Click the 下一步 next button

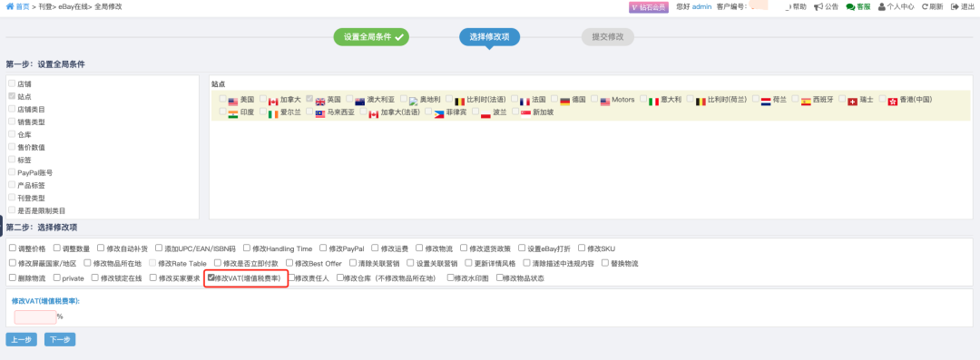(x=60, y=339)
